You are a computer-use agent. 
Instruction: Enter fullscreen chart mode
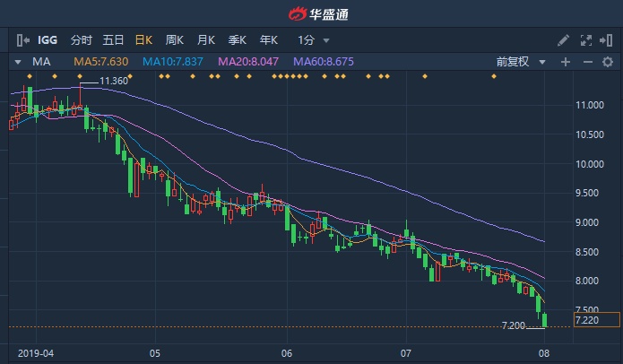[586, 40]
